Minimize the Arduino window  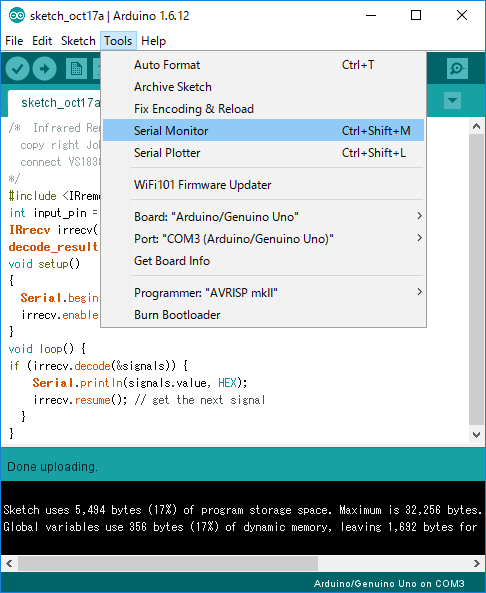coord(371,16)
